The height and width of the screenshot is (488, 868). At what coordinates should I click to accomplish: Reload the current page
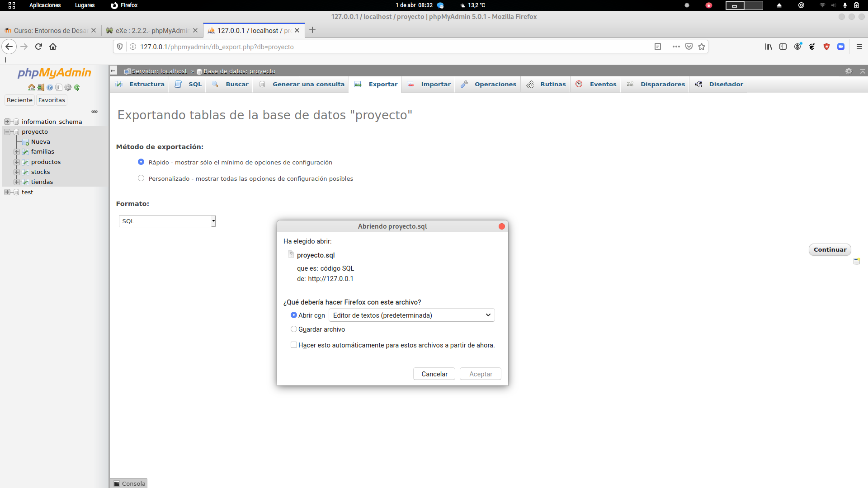point(38,47)
